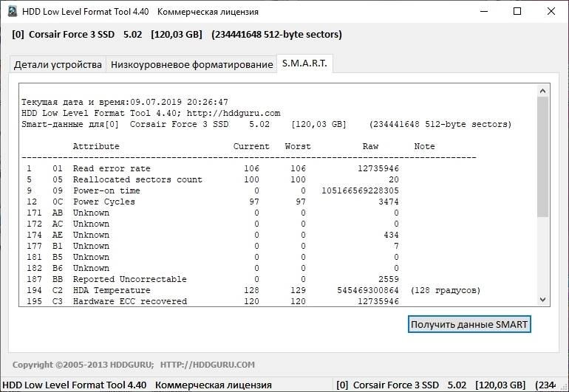
Task: Open the Детали устройства tab
Action: pos(58,64)
